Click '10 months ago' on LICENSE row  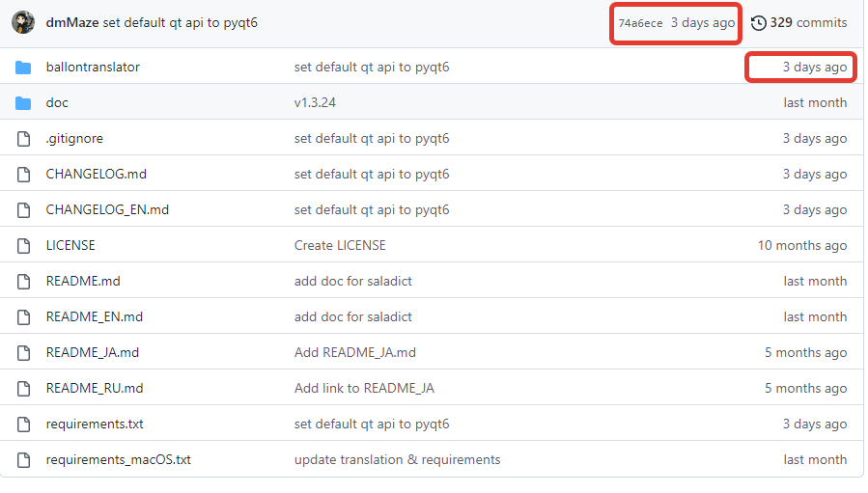point(802,246)
